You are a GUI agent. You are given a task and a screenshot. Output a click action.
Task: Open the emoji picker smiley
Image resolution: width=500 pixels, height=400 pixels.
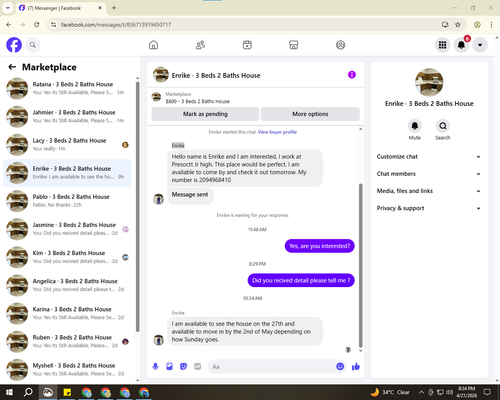click(340, 367)
